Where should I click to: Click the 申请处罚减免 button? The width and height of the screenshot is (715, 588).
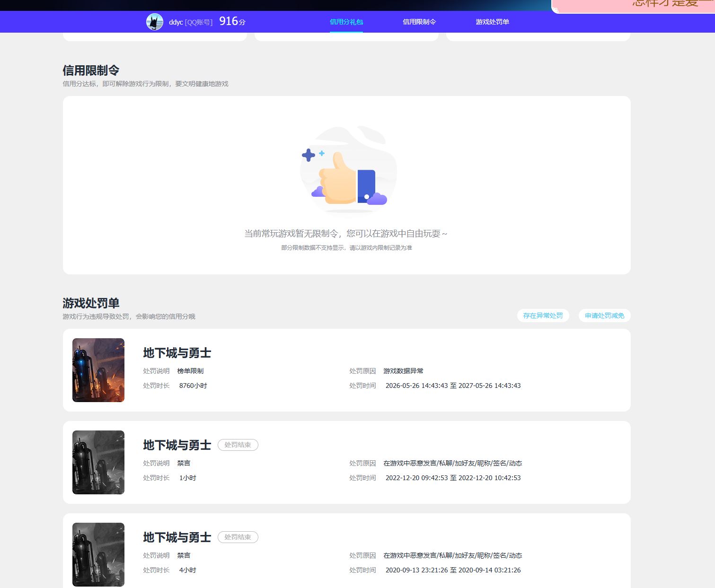[604, 316]
